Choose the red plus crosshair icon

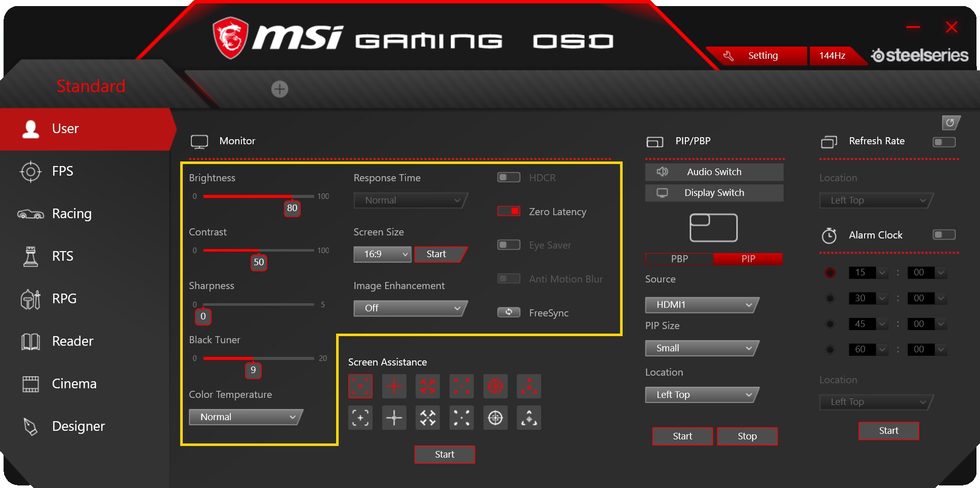coord(394,387)
